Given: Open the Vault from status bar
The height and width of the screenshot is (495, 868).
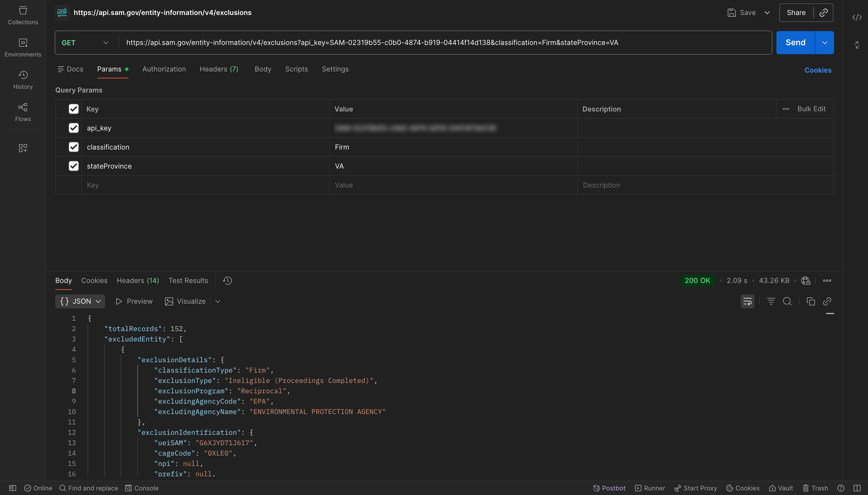Looking at the screenshot, I should point(781,488).
